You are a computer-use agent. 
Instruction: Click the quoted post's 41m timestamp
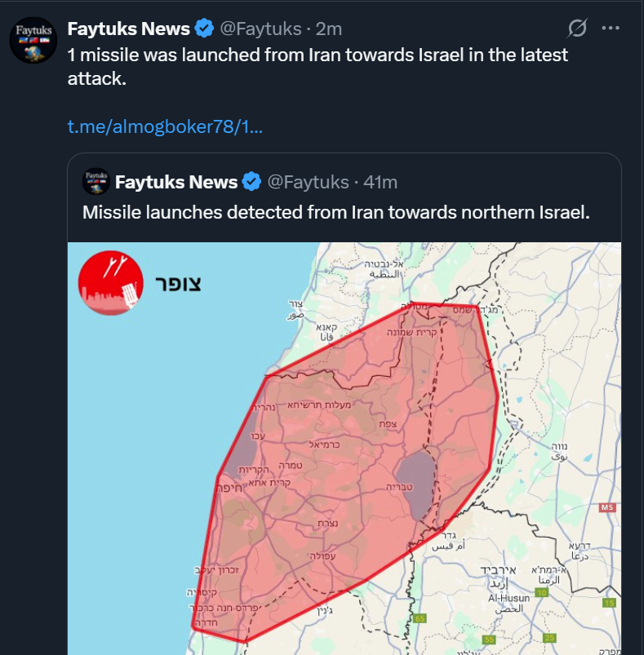click(380, 182)
